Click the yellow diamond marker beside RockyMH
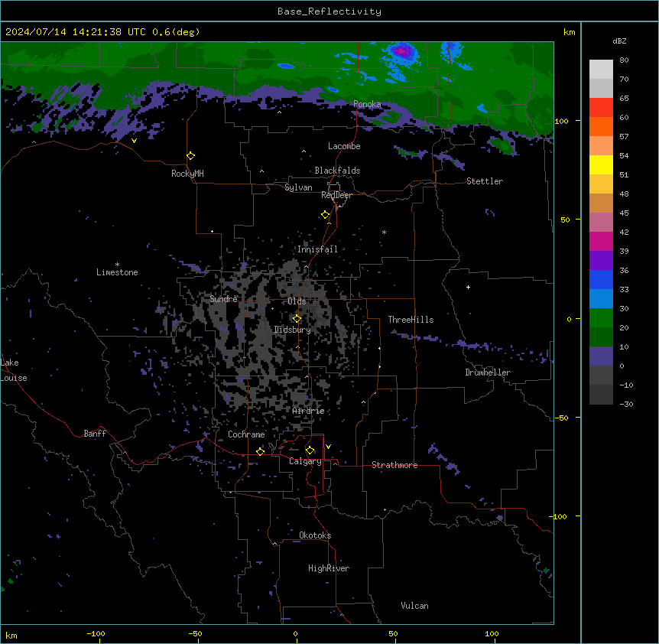The height and width of the screenshot is (644, 659). (x=191, y=156)
